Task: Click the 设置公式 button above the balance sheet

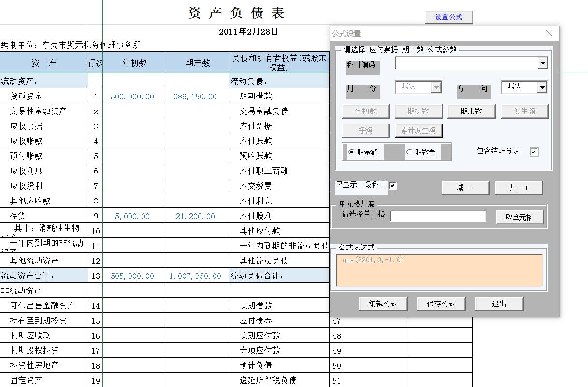Action: 448,17
